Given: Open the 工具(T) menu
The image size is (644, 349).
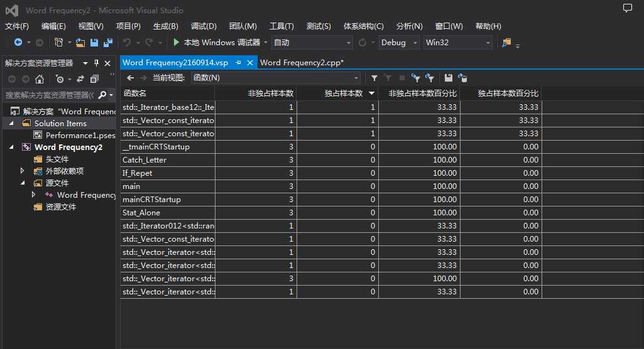Looking at the screenshot, I should [281, 26].
